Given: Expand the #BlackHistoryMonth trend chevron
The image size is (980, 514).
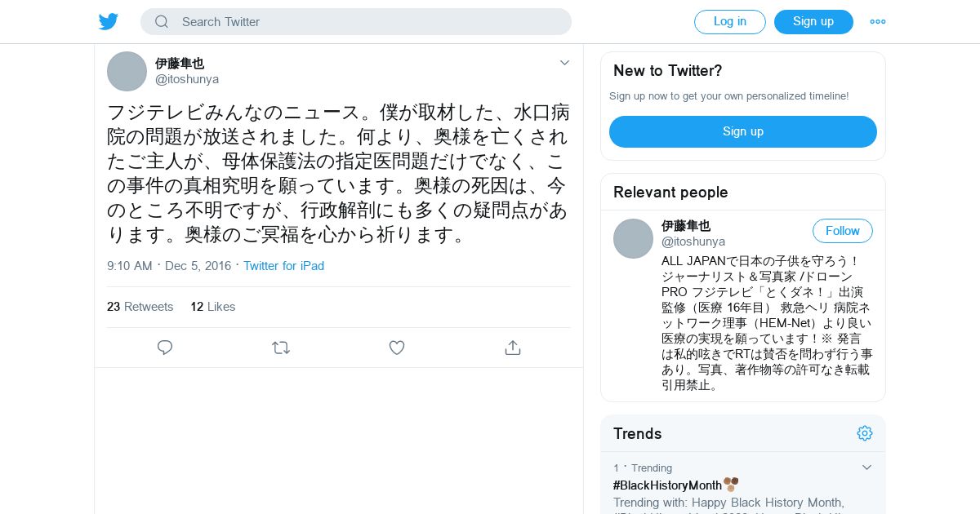Looking at the screenshot, I should pos(866,467).
